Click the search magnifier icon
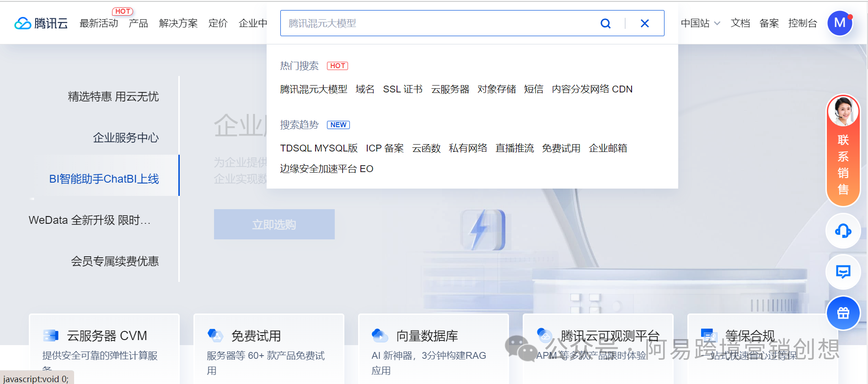 605,23
